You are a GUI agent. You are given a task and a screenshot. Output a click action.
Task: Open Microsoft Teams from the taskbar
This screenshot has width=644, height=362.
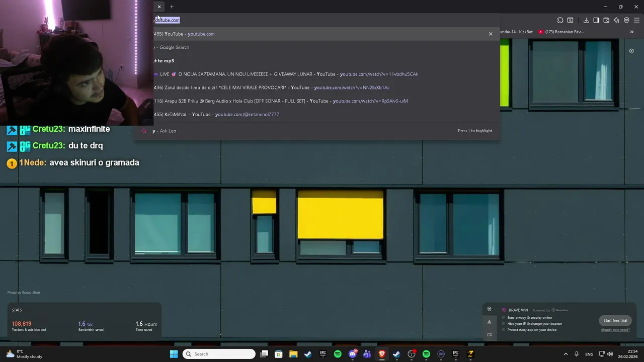[x=367, y=354]
